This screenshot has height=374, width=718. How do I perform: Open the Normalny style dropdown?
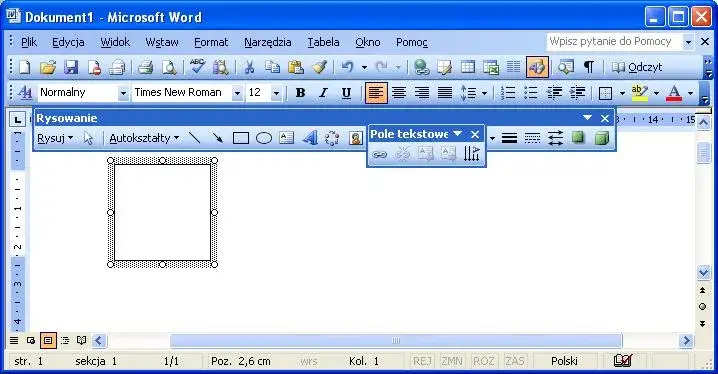point(123,93)
